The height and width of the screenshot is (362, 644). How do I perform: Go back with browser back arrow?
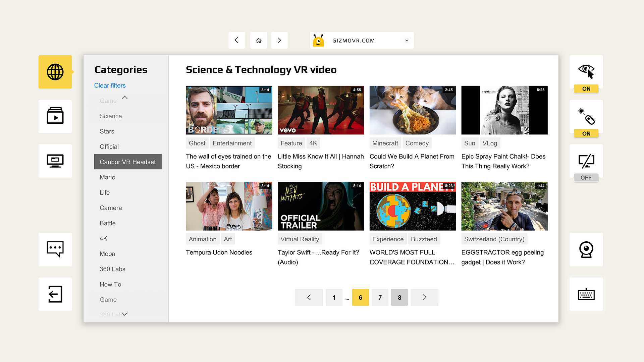click(236, 40)
